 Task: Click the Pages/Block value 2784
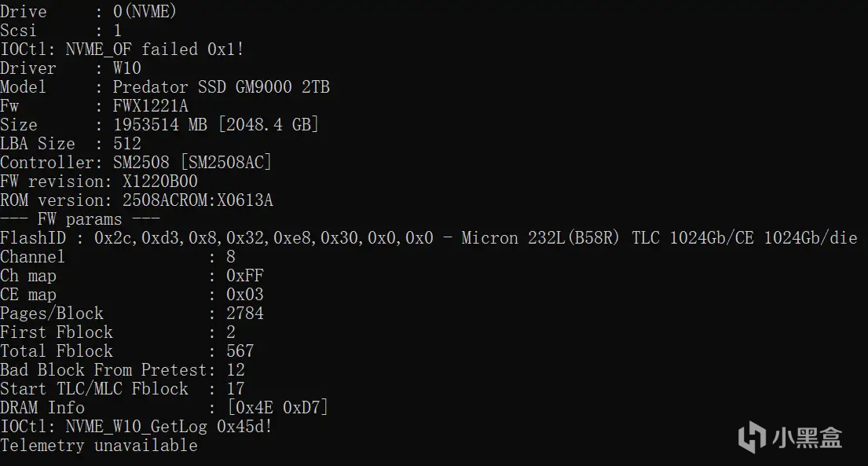(244, 313)
